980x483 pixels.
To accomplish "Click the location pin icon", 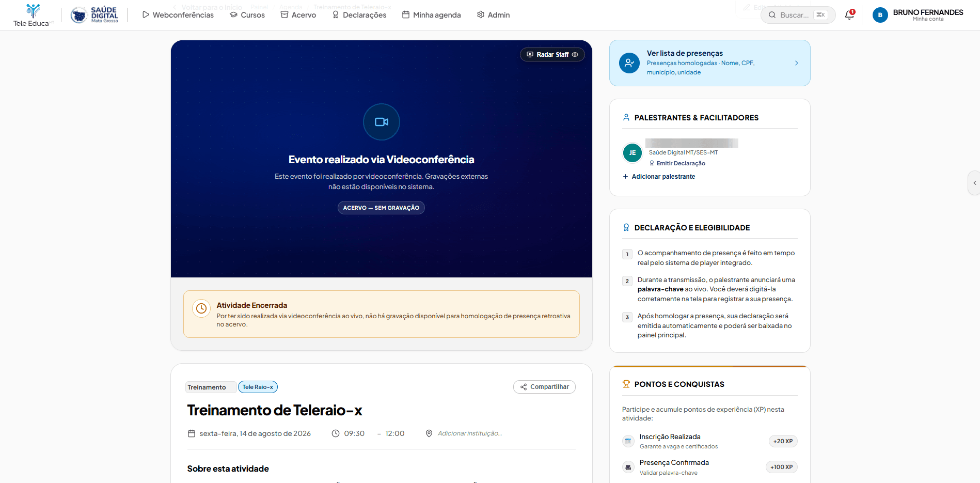I will coord(429,433).
